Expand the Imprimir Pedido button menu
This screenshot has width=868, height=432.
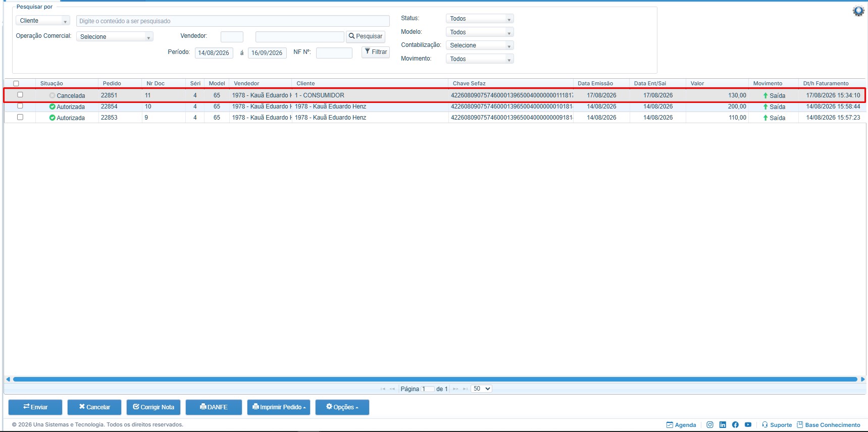coord(280,407)
